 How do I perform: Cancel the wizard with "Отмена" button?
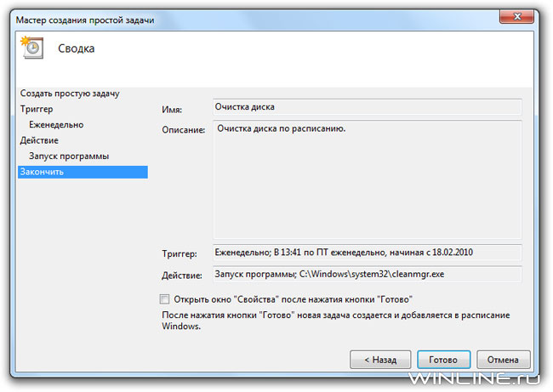[x=504, y=360]
